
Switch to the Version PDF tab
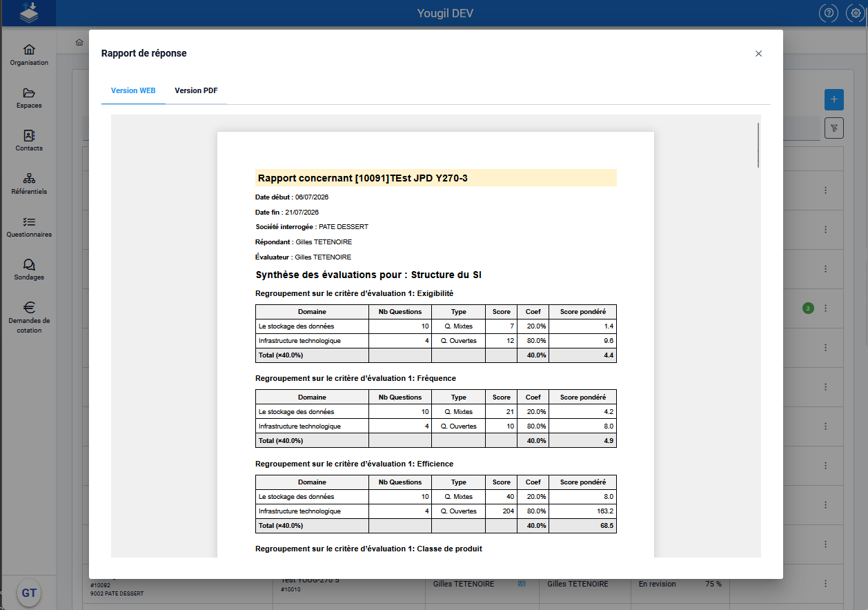196,90
